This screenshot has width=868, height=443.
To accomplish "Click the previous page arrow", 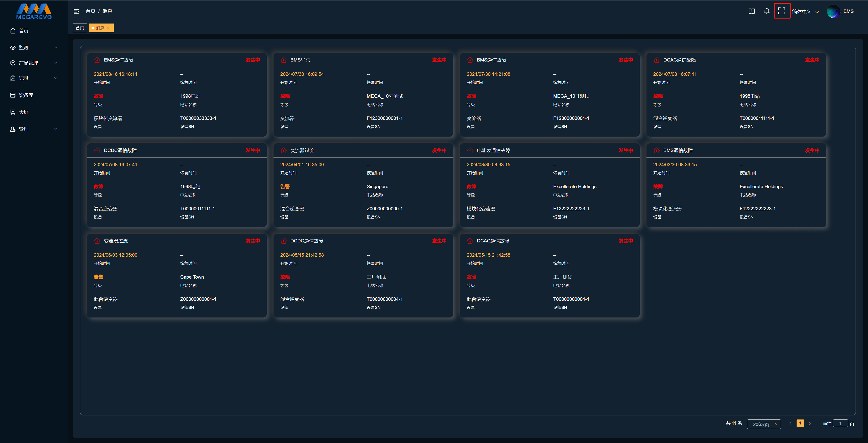I will [x=790, y=424].
